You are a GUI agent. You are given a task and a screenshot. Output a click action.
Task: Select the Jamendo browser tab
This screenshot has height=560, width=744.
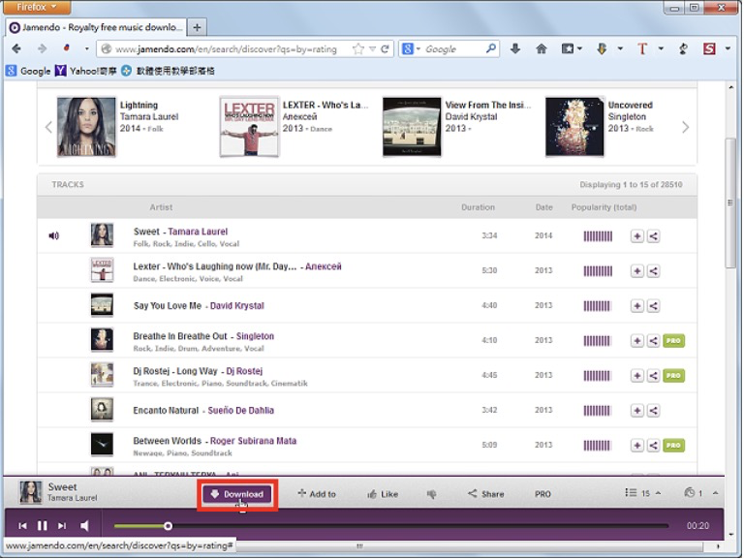[x=96, y=27]
